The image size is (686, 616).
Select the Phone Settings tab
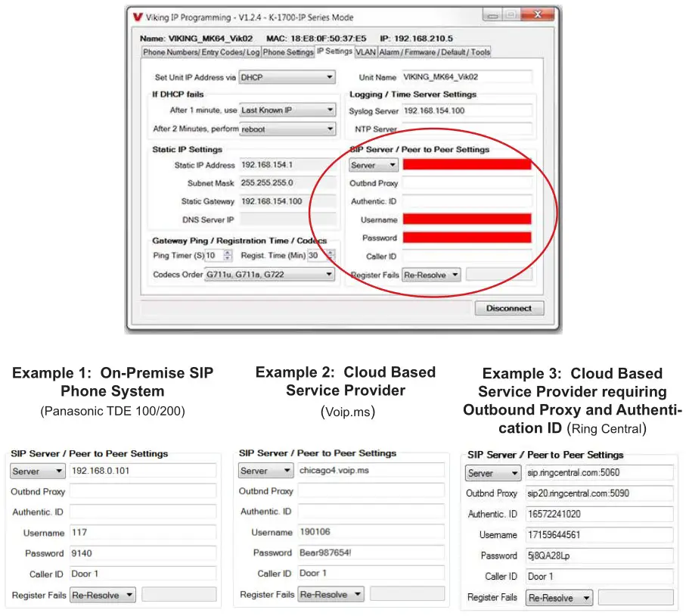287,51
